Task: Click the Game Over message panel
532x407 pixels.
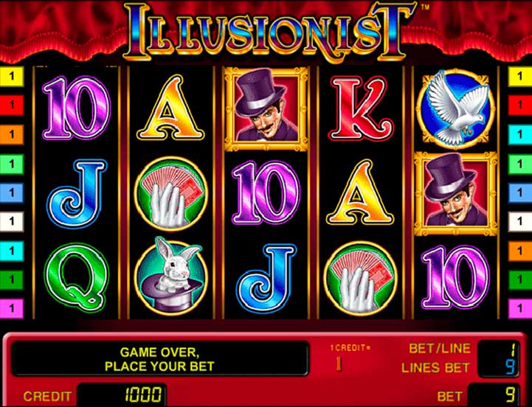Action: [159, 359]
